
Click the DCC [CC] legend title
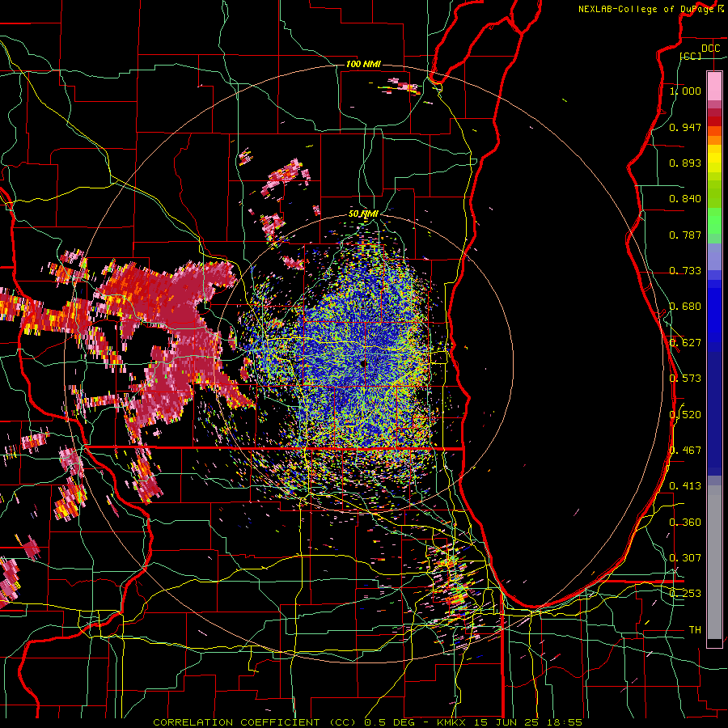(700, 52)
